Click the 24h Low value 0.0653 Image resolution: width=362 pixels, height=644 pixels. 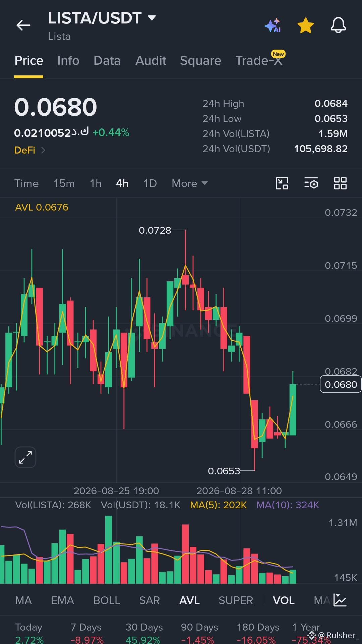point(331,119)
